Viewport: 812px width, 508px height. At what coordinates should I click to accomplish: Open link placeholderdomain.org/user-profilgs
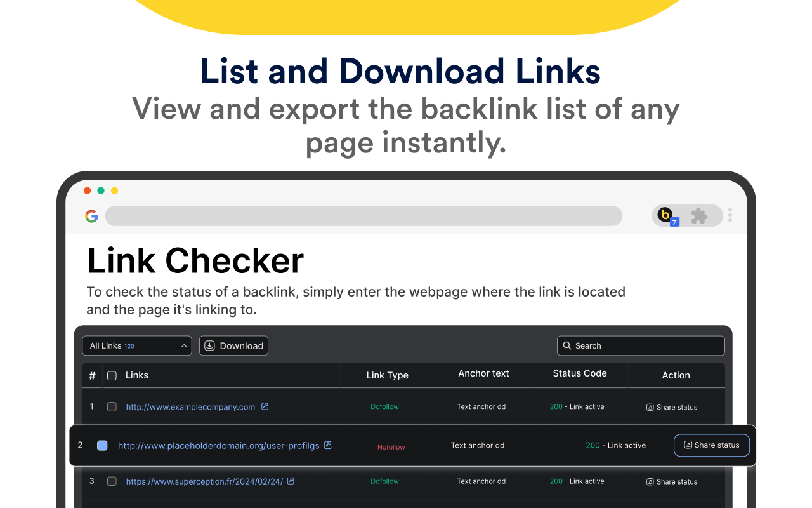pos(219,446)
